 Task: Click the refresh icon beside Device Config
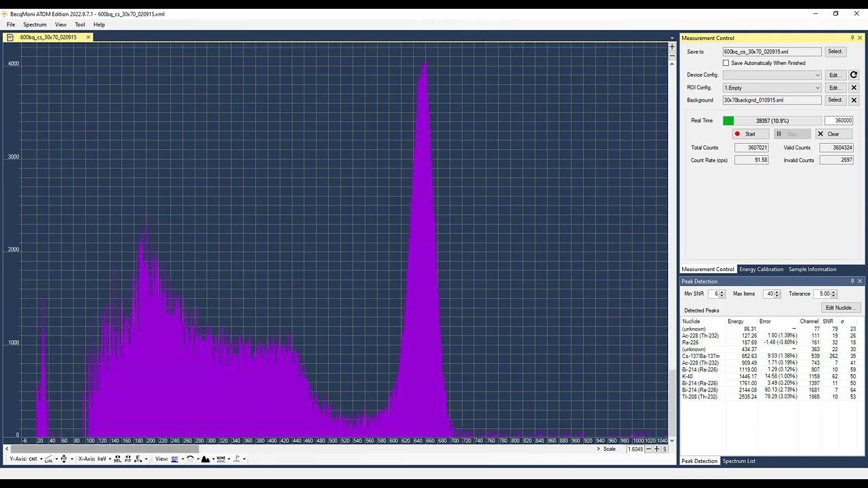(x=854, y=75)
